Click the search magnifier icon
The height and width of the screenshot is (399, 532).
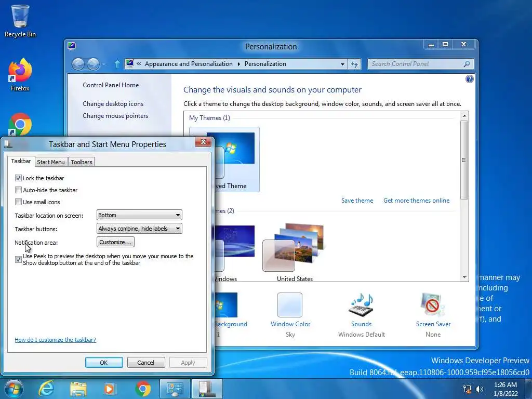pos(467,64)
